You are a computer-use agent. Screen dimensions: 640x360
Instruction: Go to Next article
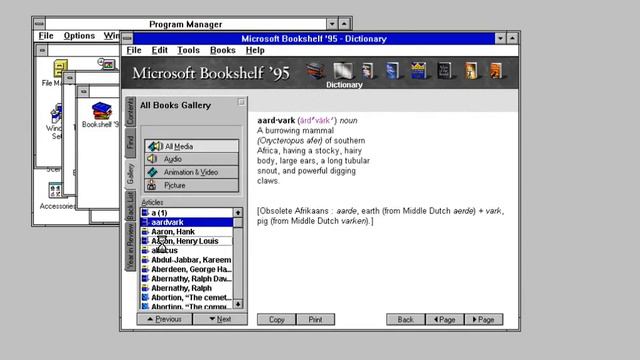click(x=220, y=319)
